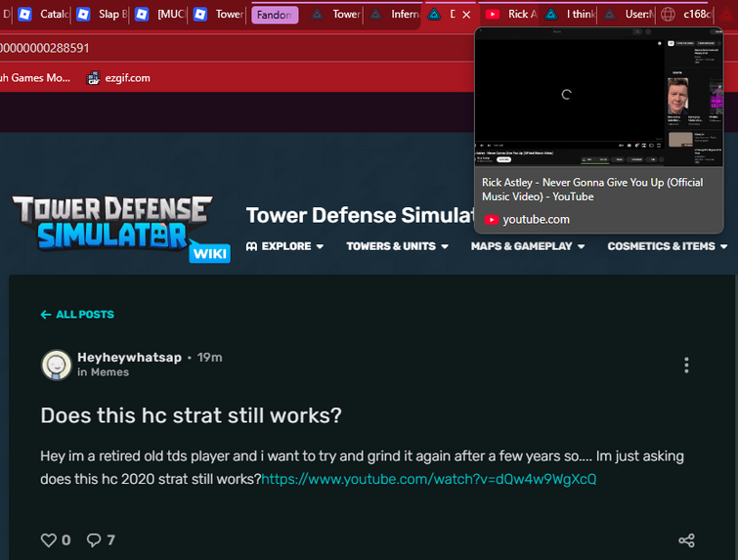Click the 'Does this hc strat still works?' title
The width and height of the screenshot is (738, 560).
(x=191, y=415)
